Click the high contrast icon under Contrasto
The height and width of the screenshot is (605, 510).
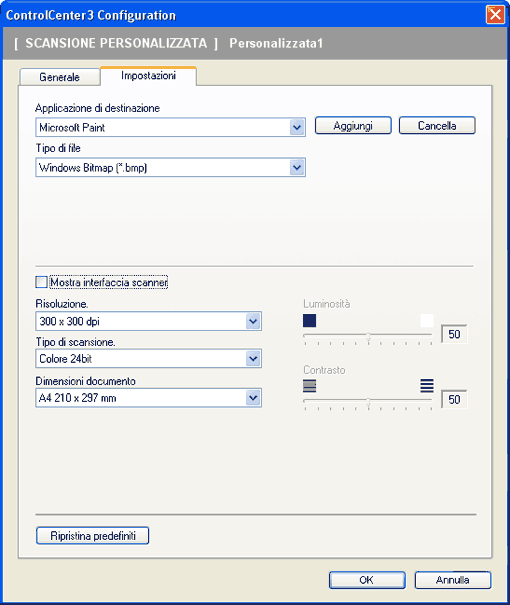(427, 386)
